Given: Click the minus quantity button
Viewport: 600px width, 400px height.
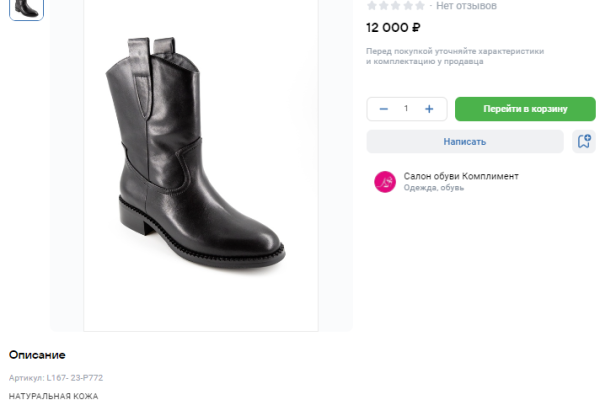Looking at the screenshot, I should 384,109.
